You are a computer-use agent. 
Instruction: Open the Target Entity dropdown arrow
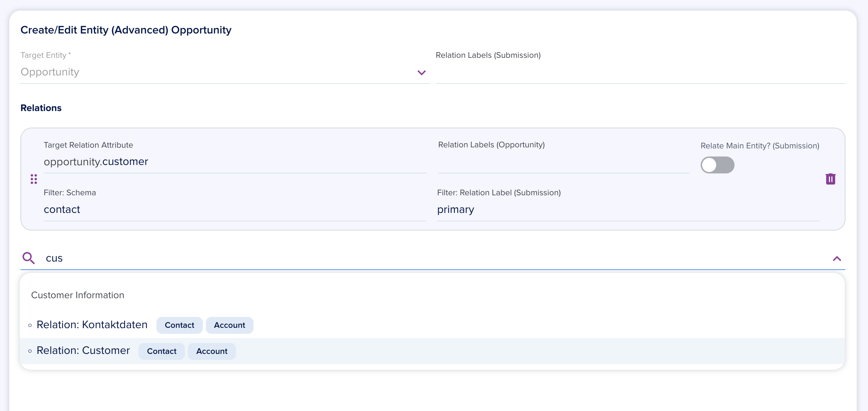[421, 73]
